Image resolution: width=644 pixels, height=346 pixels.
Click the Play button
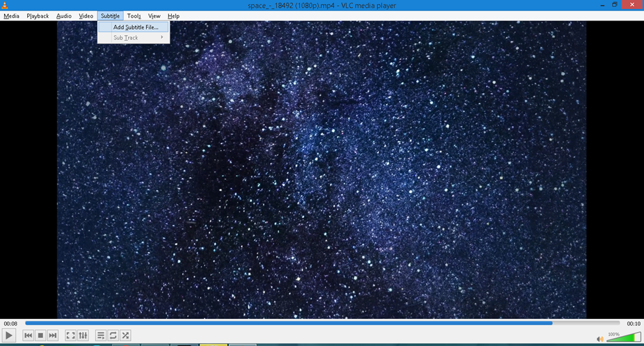click(x=9, y=335)
